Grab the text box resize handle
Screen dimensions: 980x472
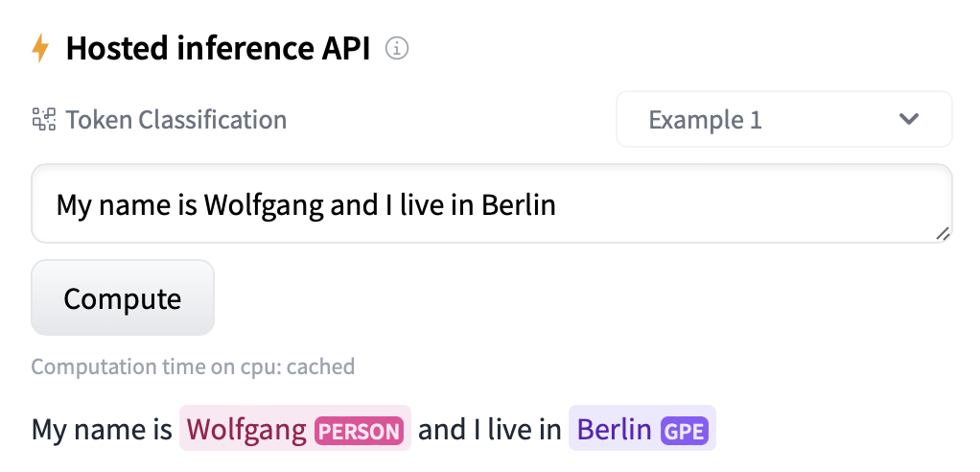pos(942,233)
